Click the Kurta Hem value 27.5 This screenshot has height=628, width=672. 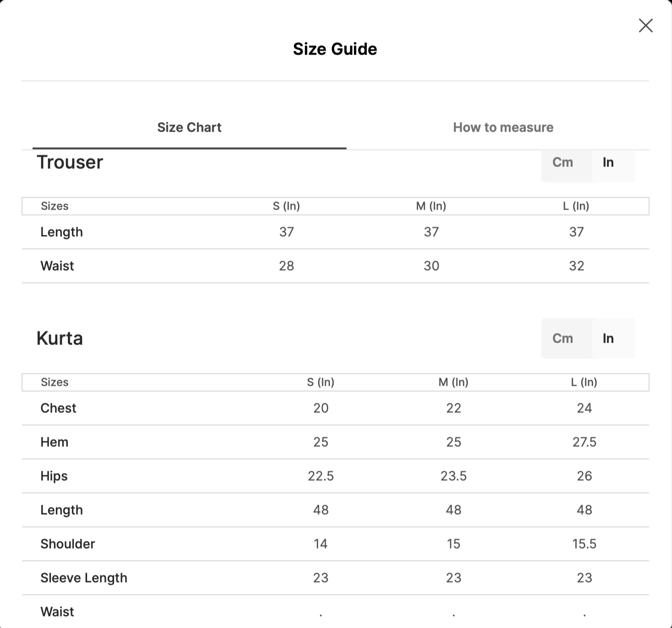(x=584, y=442)
